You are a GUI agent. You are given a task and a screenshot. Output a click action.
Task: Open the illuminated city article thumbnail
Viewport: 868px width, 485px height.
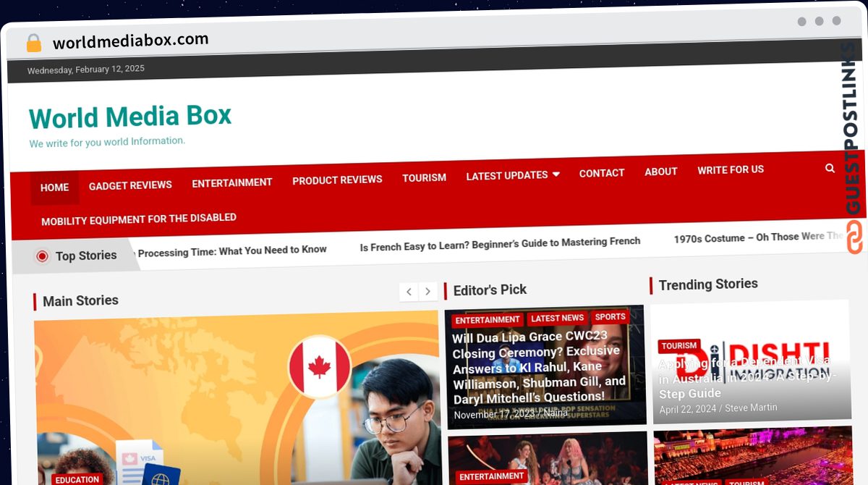752,456
